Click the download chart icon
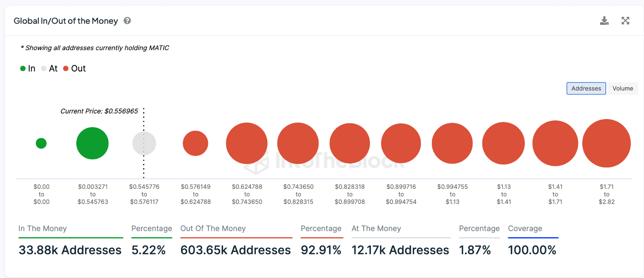 pyautogui.click(x=604, y=21)
